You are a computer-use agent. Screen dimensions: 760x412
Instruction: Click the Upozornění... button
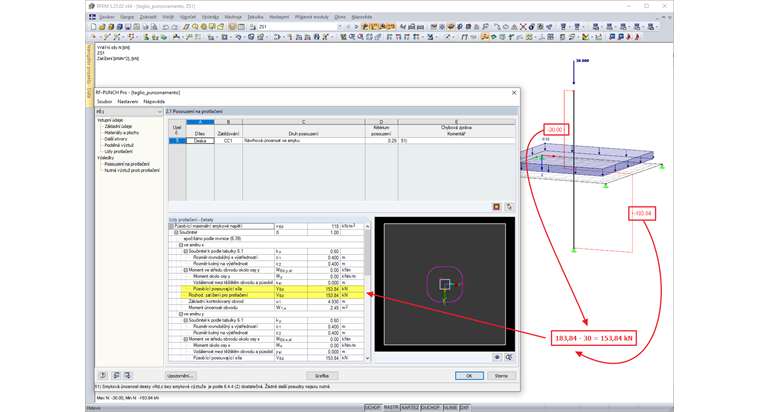click(x=180, y=376)
